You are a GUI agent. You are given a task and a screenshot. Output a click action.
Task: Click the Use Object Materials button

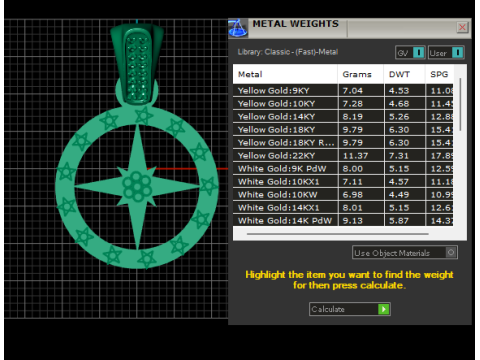[x=405, y=252]
